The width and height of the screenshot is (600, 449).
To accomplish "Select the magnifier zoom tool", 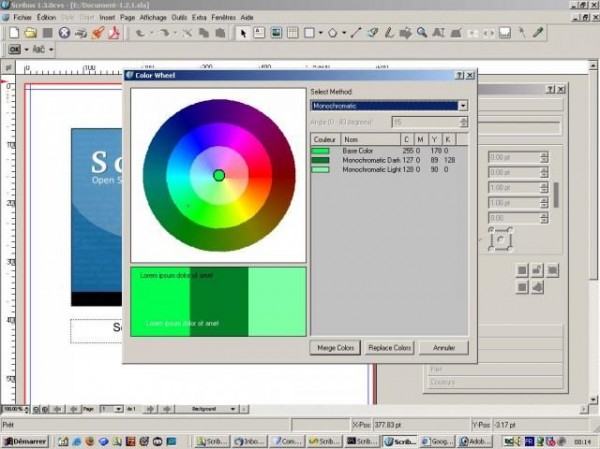I will click(x=423, y=32).
